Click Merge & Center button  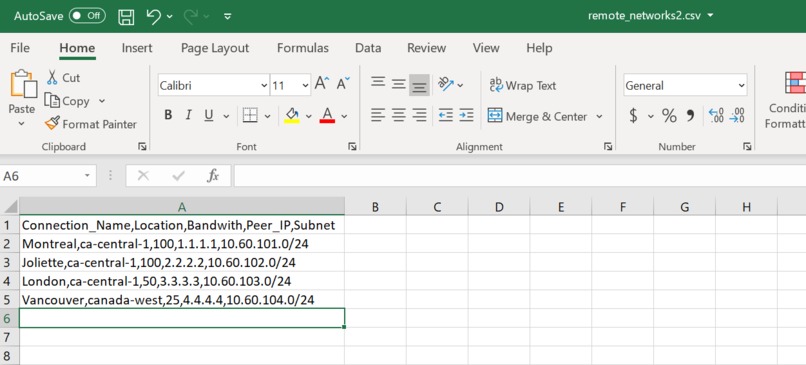(537, 116)
